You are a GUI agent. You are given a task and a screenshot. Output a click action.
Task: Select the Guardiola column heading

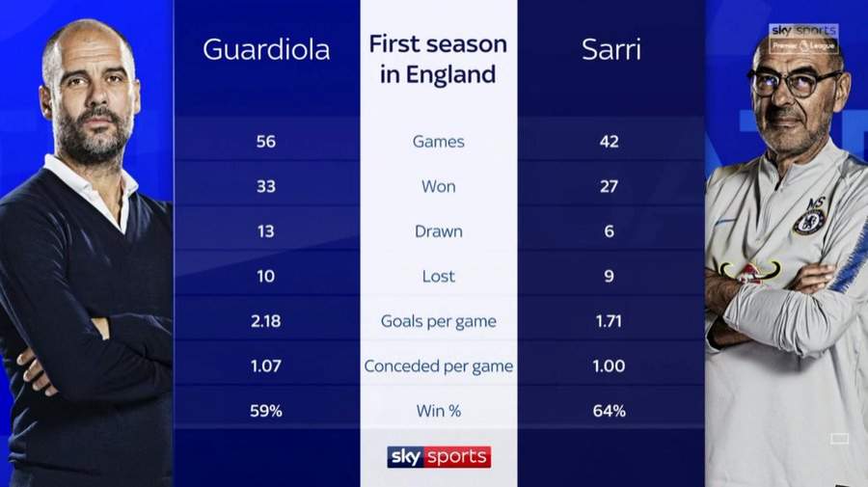point(266,50)
